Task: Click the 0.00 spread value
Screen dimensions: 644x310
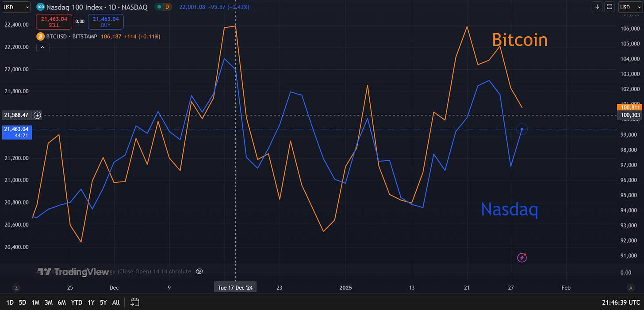Action: 80,21
